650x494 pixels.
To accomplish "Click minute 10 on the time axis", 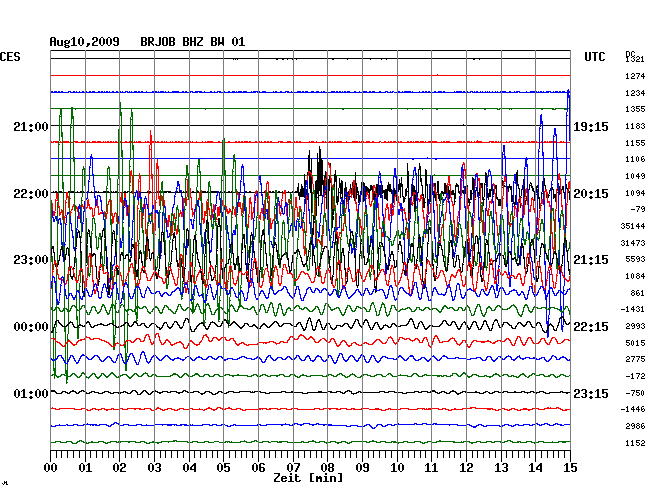I will [x=397, y=468].
